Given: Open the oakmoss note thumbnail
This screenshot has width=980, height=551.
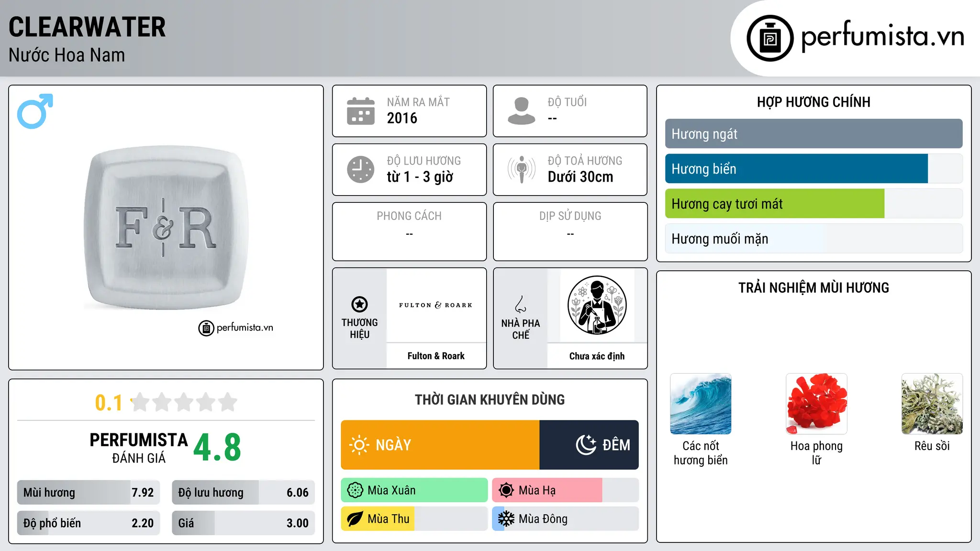Looking at the screenshot, I should pos(932,404).
